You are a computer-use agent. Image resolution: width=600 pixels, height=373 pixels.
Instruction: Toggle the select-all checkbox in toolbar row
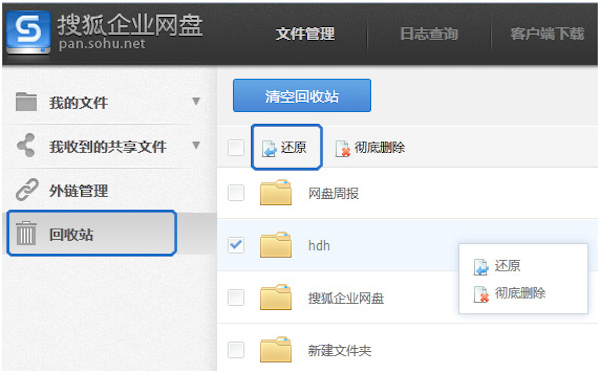(236, 147)
